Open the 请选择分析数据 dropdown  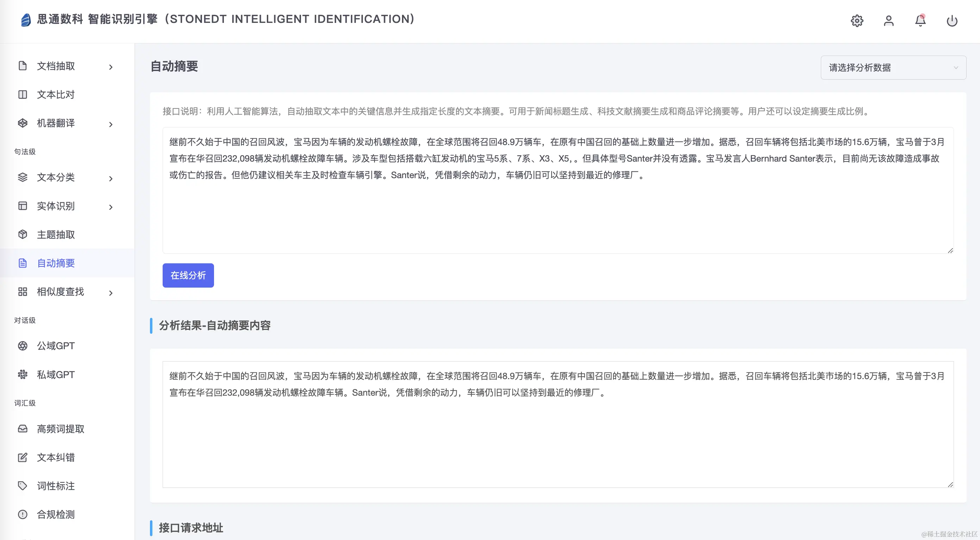coord(893,68)
